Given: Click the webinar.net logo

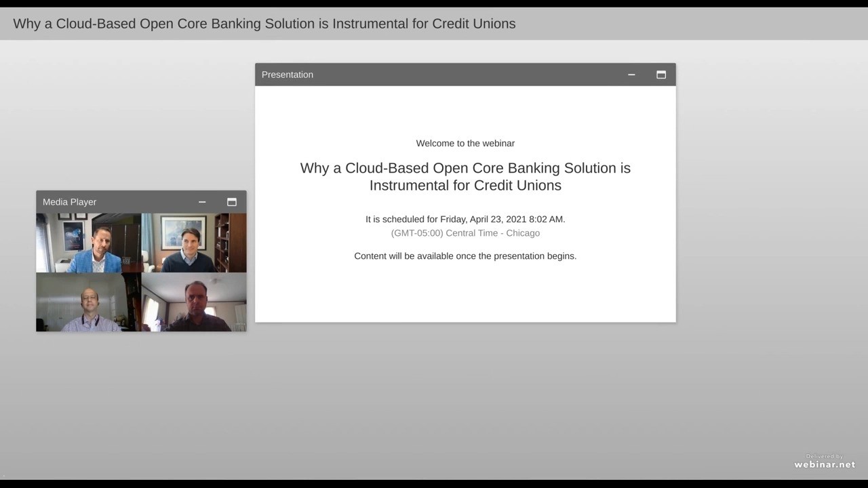Looking at the screenshot, I should click(x=825, y=464).
